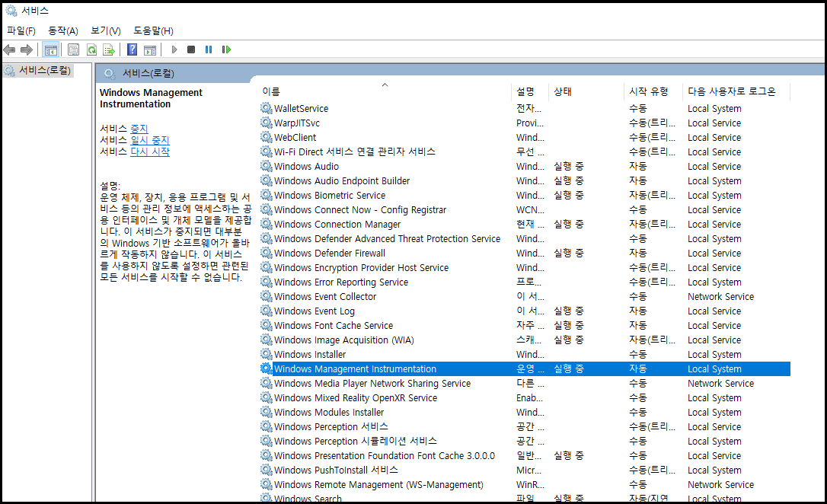Screen dimensions: 827x504
Task: Click the Refresh toolbar icon
Action: [92, 49]
